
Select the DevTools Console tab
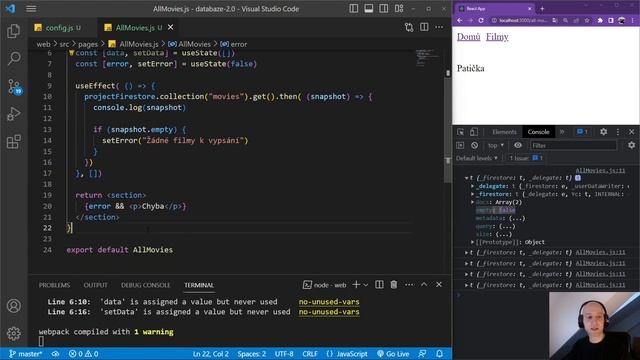[538, 132]
